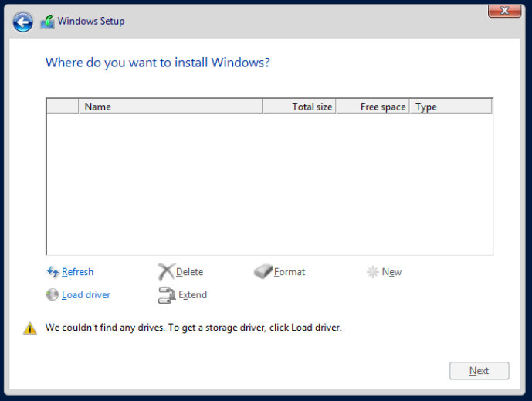Click the New text label
Screen dimensions: 532x401
point(392,272)
